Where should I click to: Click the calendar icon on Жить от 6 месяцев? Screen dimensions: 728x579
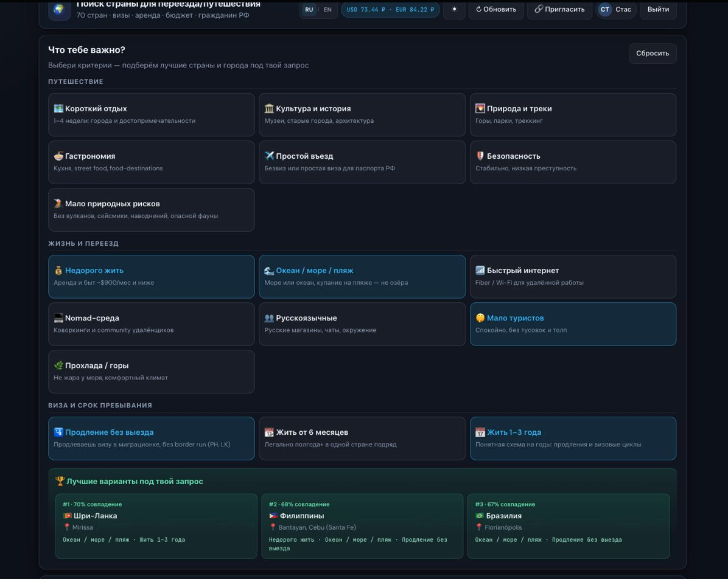(269, 432)
